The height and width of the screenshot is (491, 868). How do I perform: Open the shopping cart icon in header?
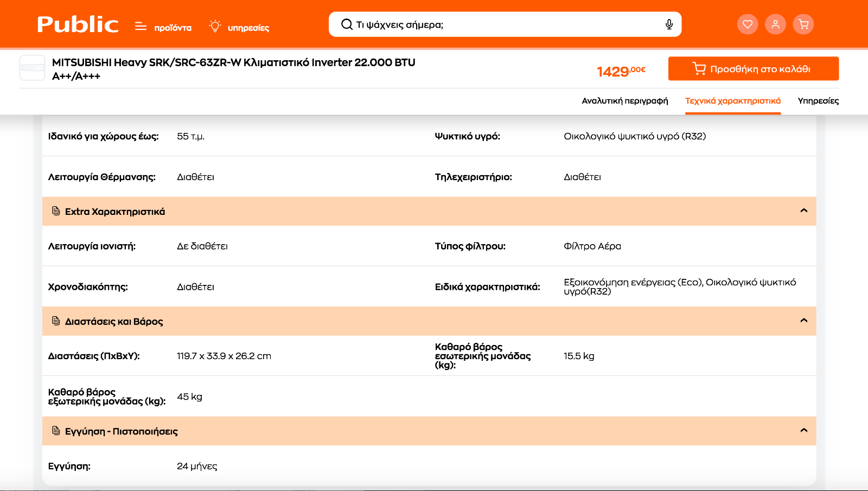pos(803,24)
